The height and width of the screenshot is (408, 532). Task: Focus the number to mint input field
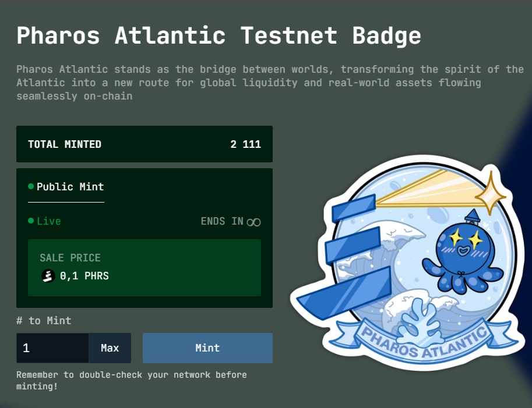(52, 348)
